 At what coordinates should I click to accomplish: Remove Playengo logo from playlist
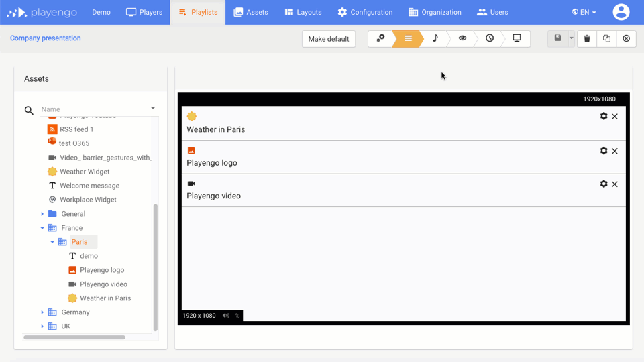(x=615, y=151)
